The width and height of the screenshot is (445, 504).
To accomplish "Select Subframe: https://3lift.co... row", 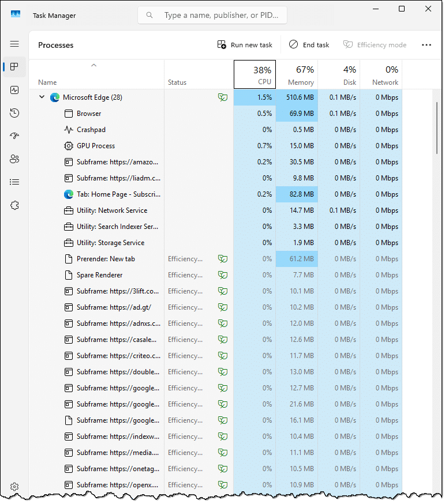I will (x=216, y=291).
